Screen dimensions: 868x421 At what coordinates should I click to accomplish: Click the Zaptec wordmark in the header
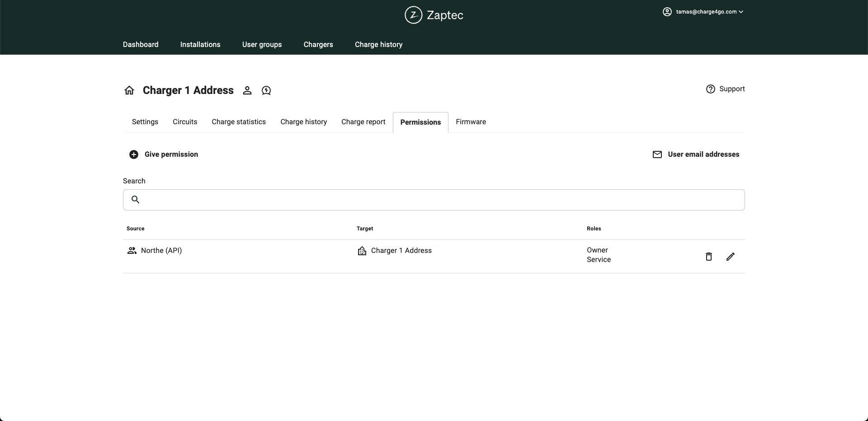click(x=445, y=15)
